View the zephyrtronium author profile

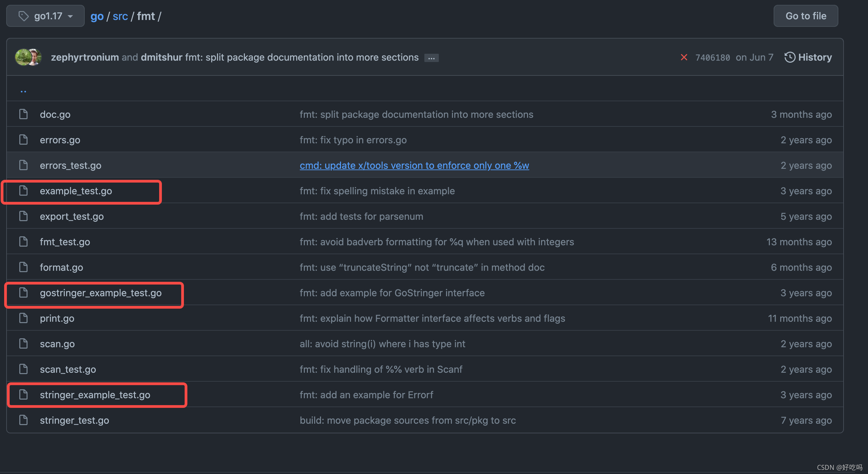point(85,57)
